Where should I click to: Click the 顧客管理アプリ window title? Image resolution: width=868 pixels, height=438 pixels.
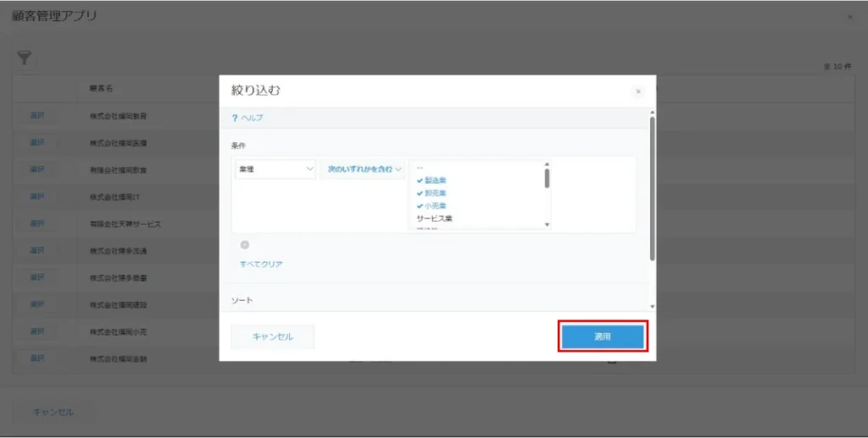pos(54,16)
